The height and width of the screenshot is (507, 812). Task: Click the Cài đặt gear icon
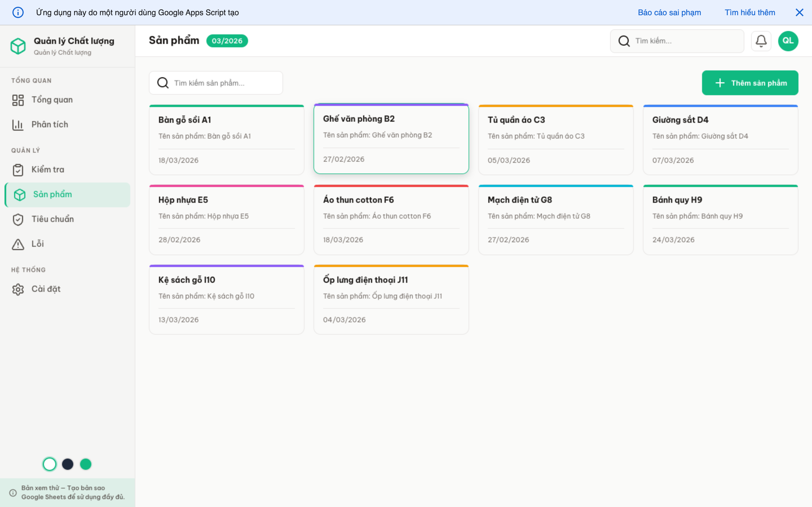[x=18, y=289]
